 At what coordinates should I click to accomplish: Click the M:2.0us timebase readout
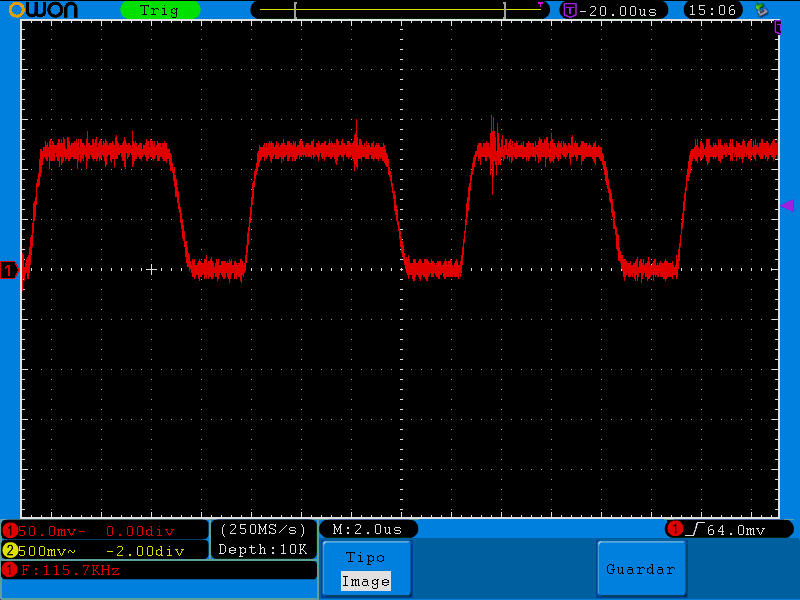point(367,530)
